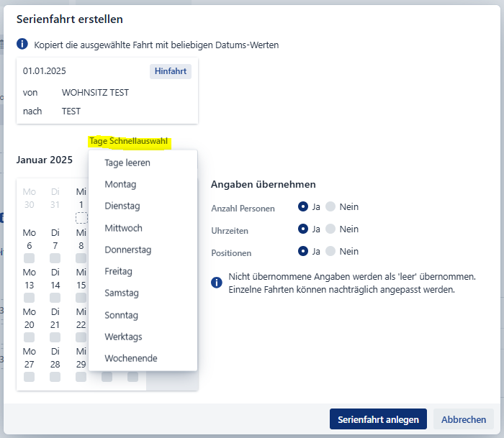Click the info icon beside "Kopiert die ausgewählte Fahrt"
Viewport: 504px width, 438px height.
[x=22, y=45]
